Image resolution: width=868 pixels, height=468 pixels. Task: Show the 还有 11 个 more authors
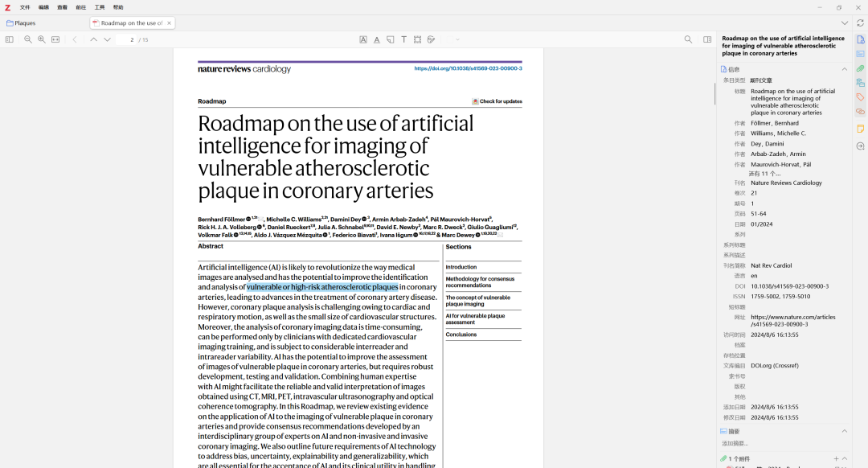point(764,174)
